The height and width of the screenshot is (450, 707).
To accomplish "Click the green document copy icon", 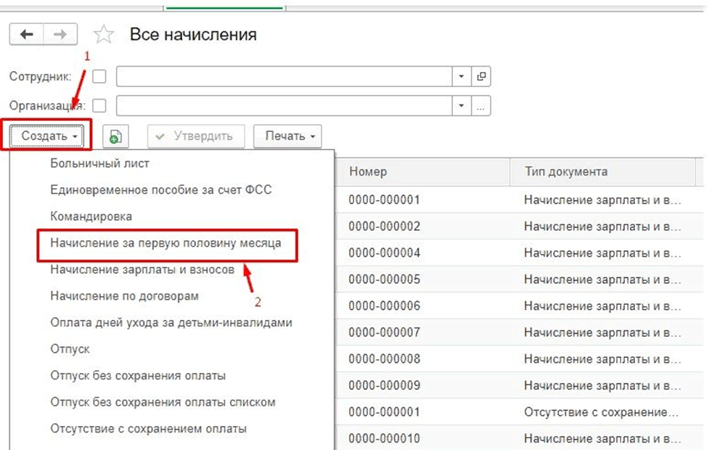I will coord(118,136).
